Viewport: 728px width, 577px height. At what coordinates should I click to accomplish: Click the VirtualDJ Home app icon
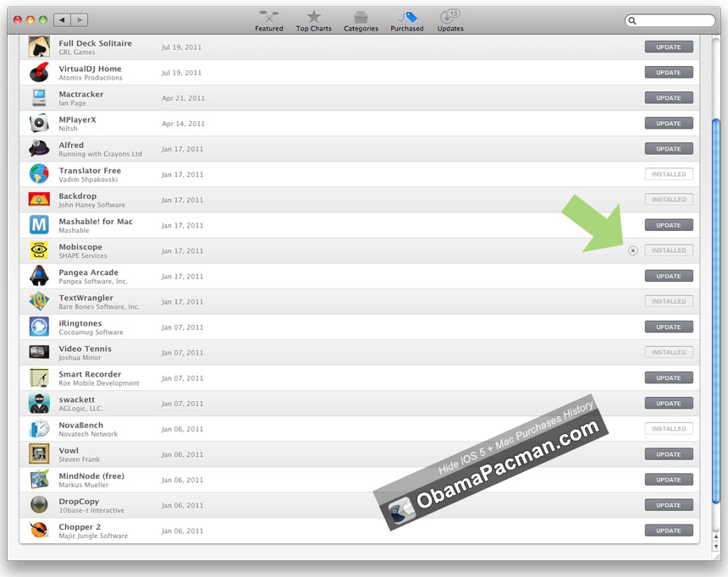point(39,73)
